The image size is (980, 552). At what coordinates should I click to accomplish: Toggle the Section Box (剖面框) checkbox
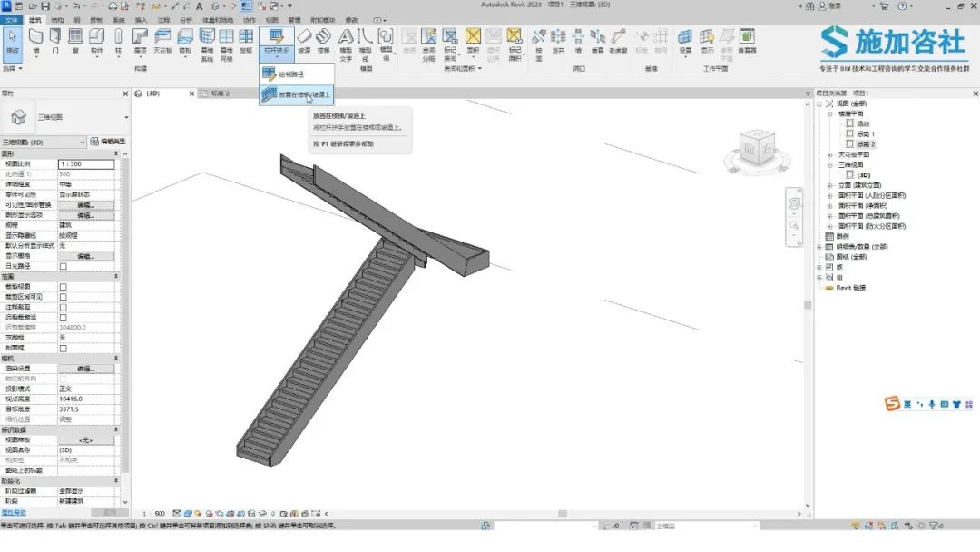pyautogui.click(x=64, y=349)
